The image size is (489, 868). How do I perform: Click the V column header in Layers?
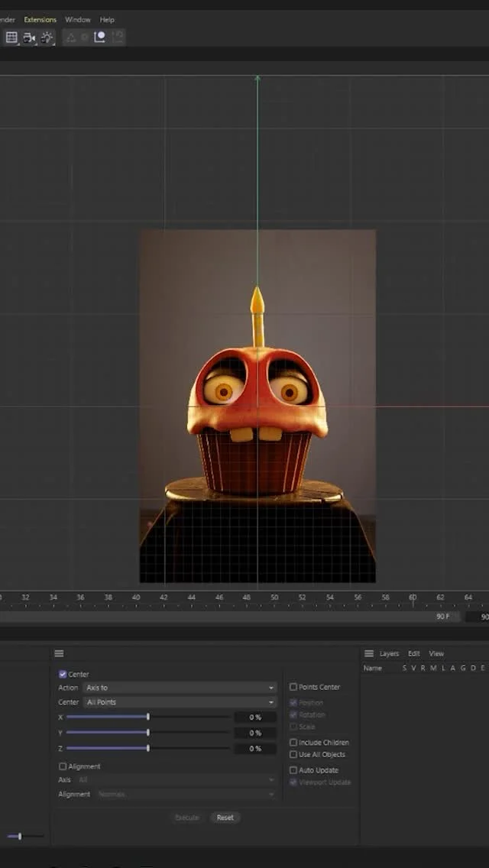click(413, 668)
